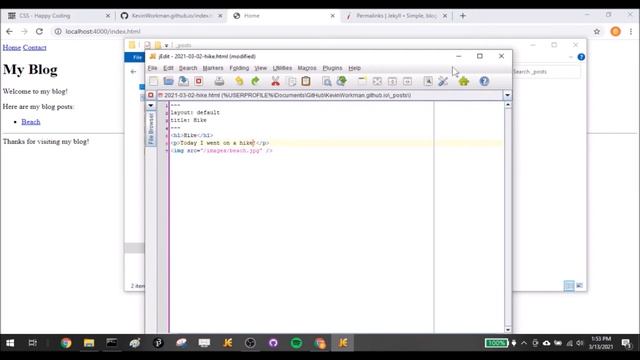640x360 pixels.
Task: Click the Windows Start button
Action: pos(10,343)
